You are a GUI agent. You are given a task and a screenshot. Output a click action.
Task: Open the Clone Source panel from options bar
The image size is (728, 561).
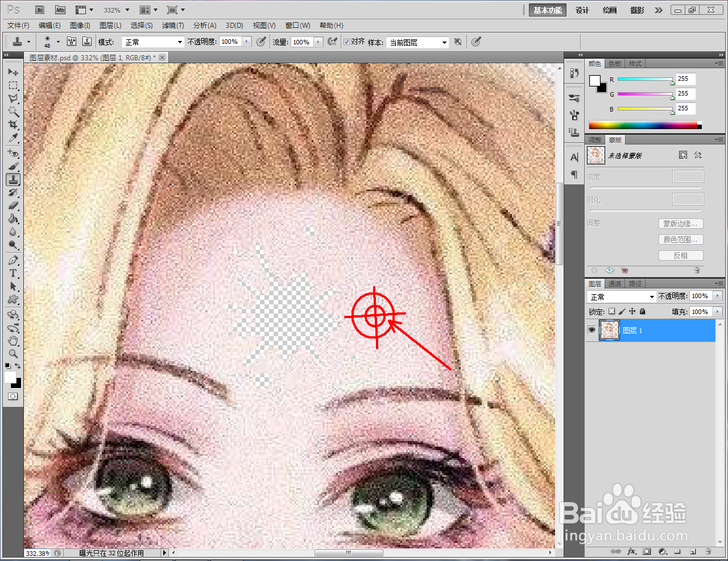87,42
